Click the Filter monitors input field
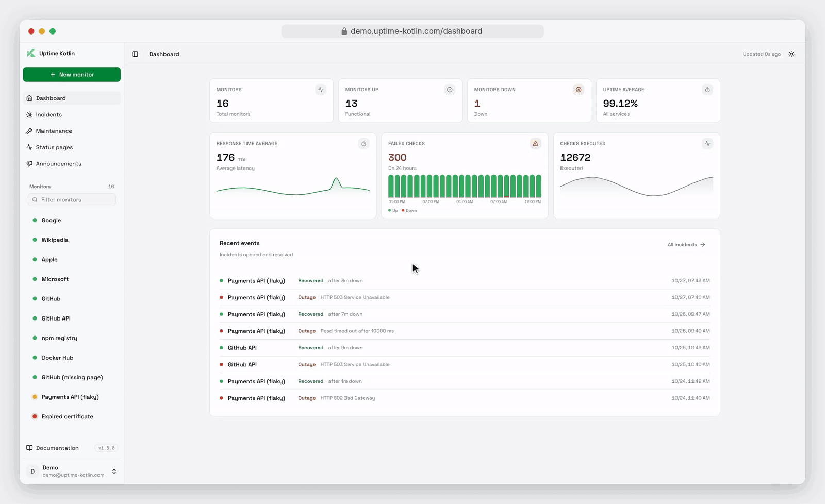 click(72, 200)
